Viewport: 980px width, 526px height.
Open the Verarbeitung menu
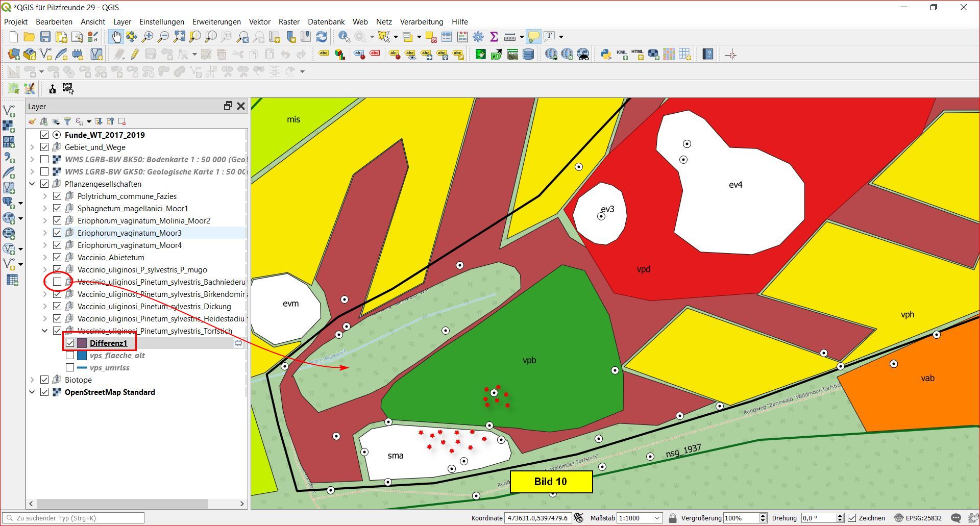click(421, 21)
